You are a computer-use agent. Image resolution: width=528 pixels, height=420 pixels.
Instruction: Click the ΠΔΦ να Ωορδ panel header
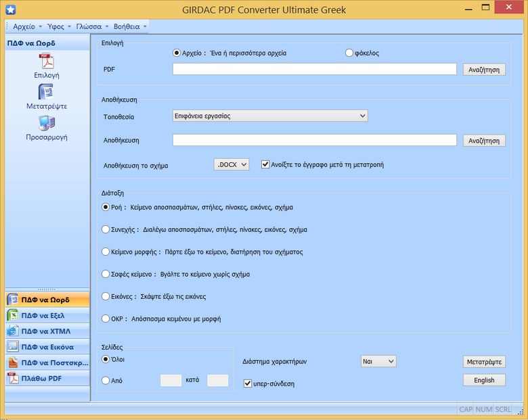click(47, 43)
